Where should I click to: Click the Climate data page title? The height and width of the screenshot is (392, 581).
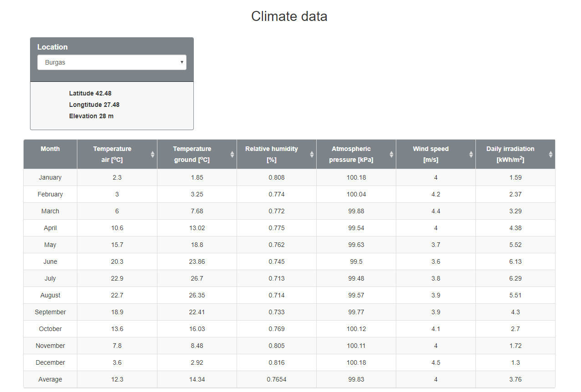coord(289,16)
